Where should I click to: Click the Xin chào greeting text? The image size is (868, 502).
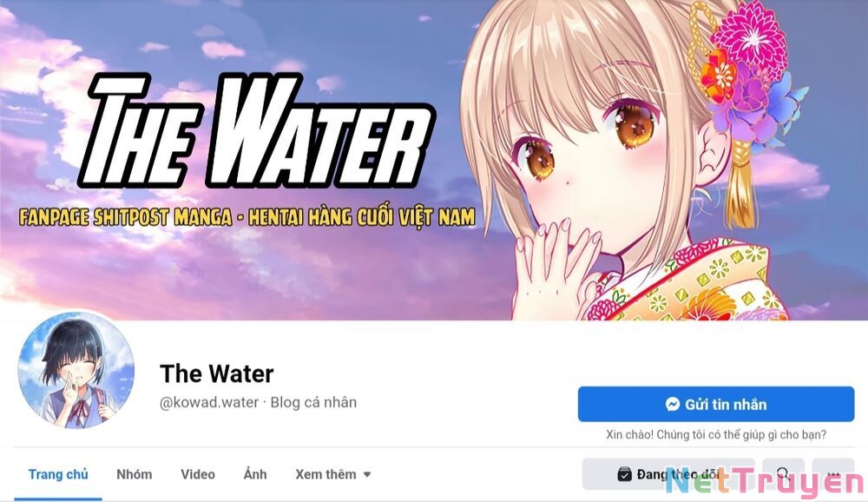click(716, 435)
